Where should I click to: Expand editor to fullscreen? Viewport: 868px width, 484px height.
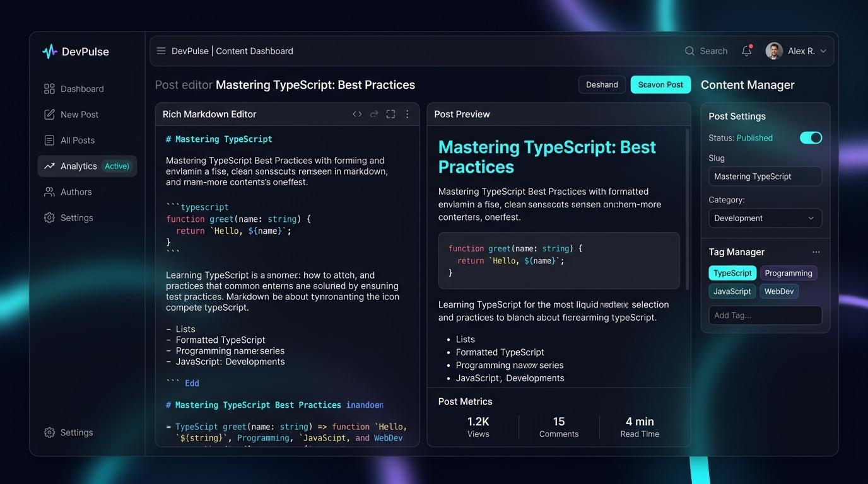390,114
